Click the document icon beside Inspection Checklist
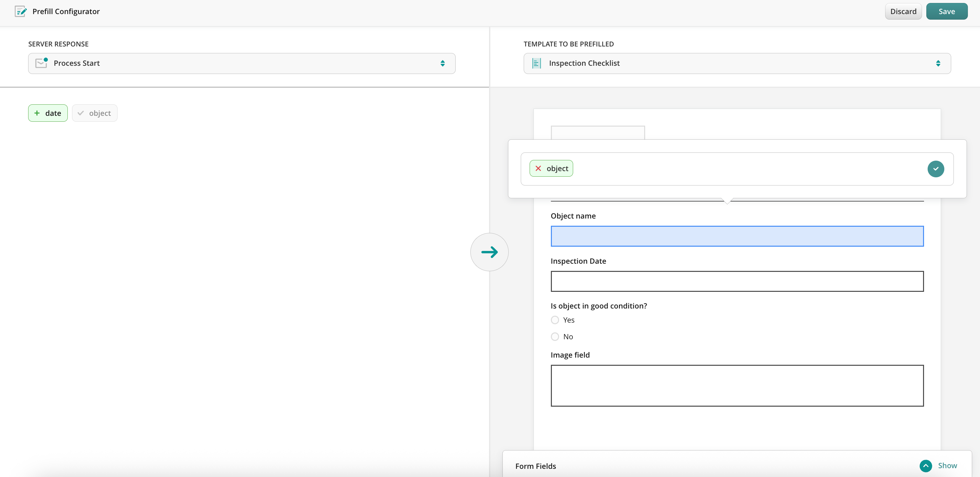This screenshot has width=980, height=477. click(x=536, y=63)
